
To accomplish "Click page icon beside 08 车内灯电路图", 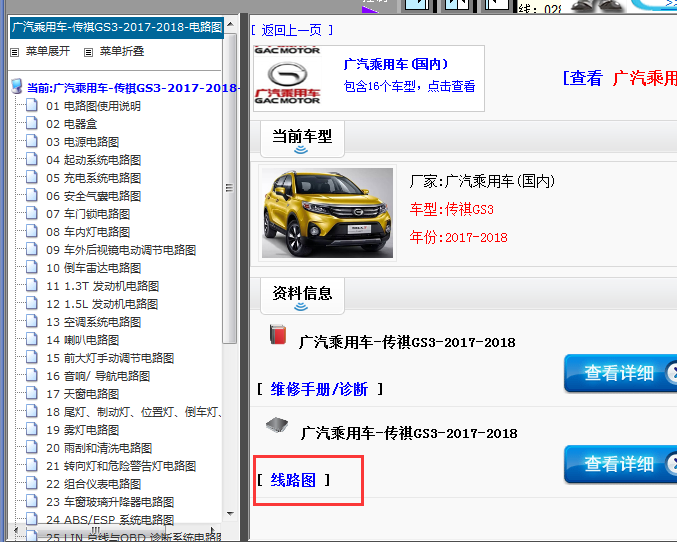I will (32, 231).
